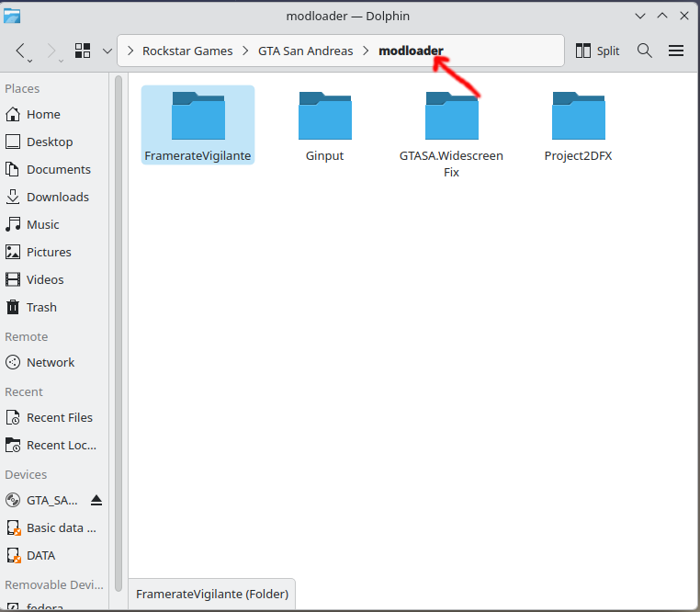Image resolution: width=700 pixels, height=612 pixels.
Task: Go back with the back arrow
Action: click(20, 51)
